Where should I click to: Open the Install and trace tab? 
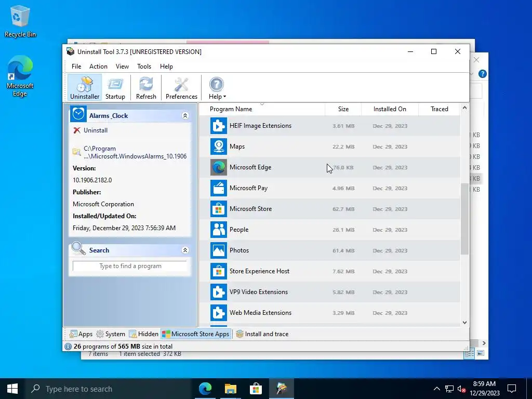tap(262, 334)
